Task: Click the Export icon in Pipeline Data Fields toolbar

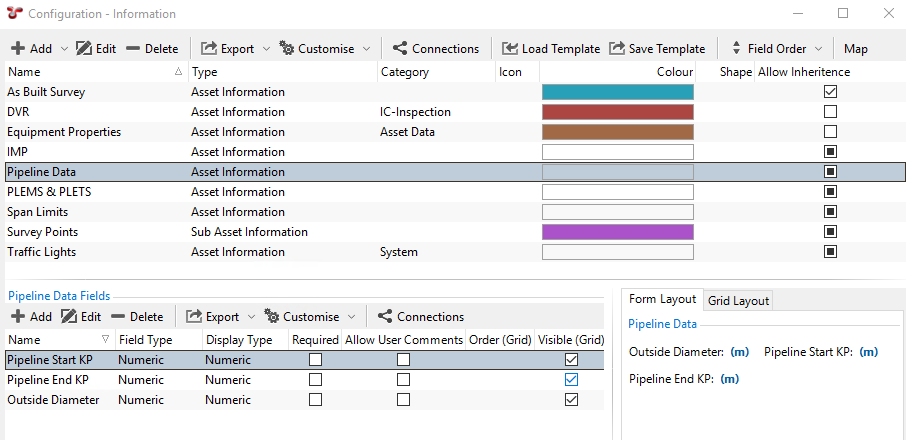Action: pos(194,316)
